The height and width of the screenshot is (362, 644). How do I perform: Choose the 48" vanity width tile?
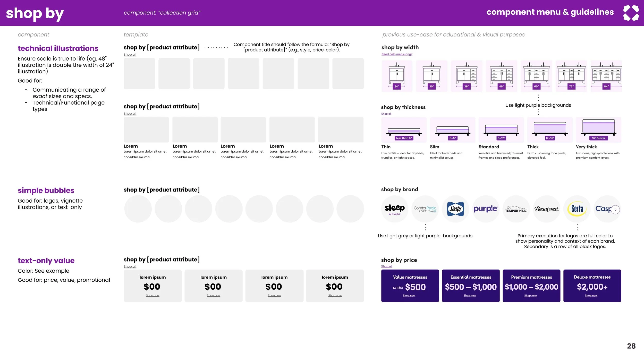point(501,76)
